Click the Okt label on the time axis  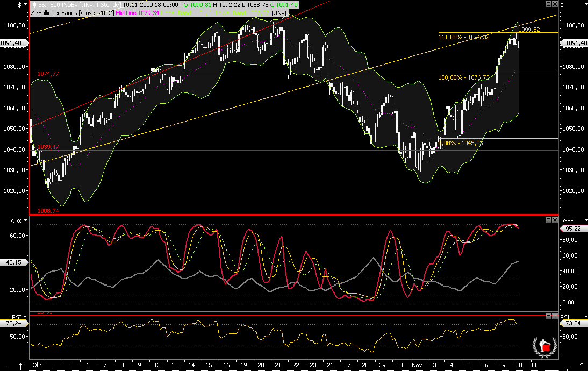(37, 365)
